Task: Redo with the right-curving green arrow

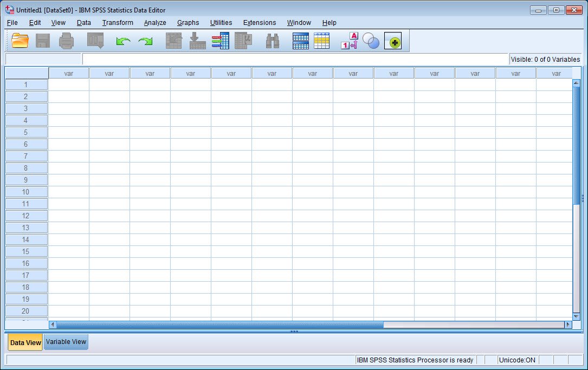Action: click(x=145, y=41)
